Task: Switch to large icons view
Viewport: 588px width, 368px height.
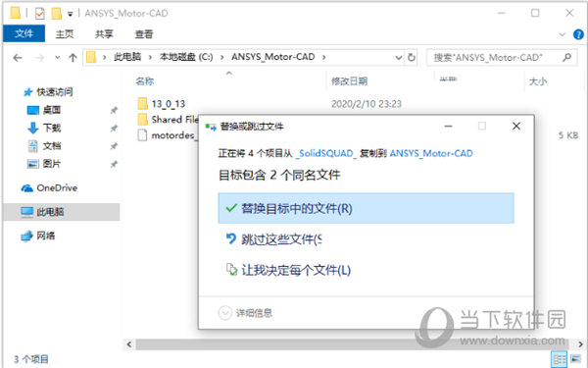Action: [x=575, y=359]
